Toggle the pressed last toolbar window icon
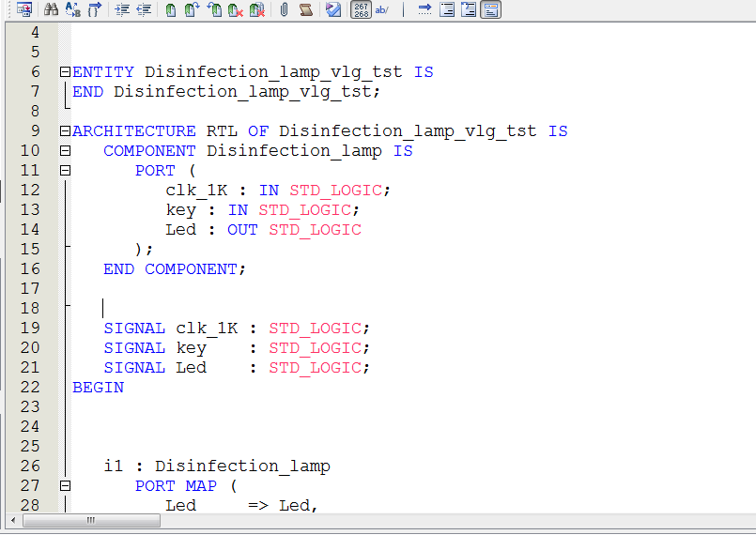Viewport: 756px width, 535px height. [x=491, y=9]
